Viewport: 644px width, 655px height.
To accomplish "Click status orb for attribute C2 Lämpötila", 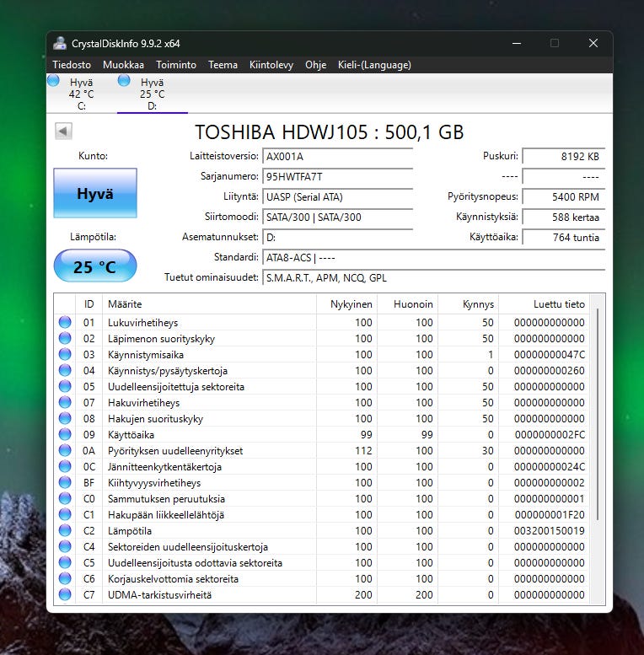I will [x=65, y=530].
